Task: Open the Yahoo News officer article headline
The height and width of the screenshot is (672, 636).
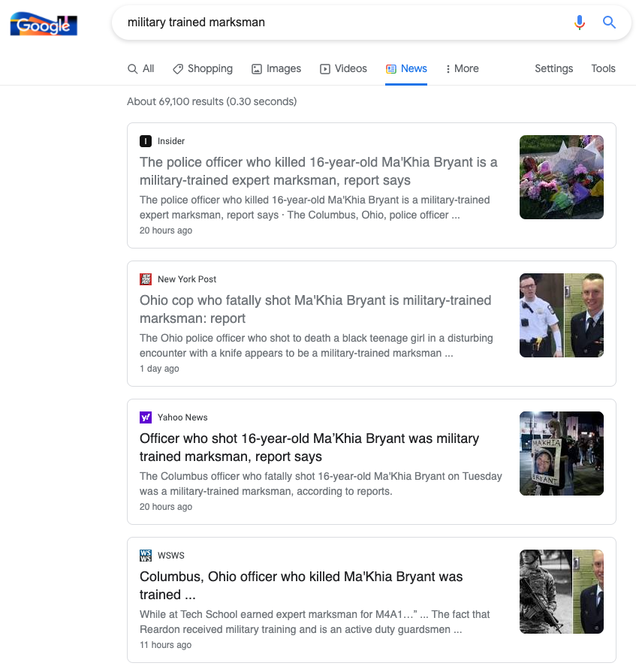Action: pos(309,447)
